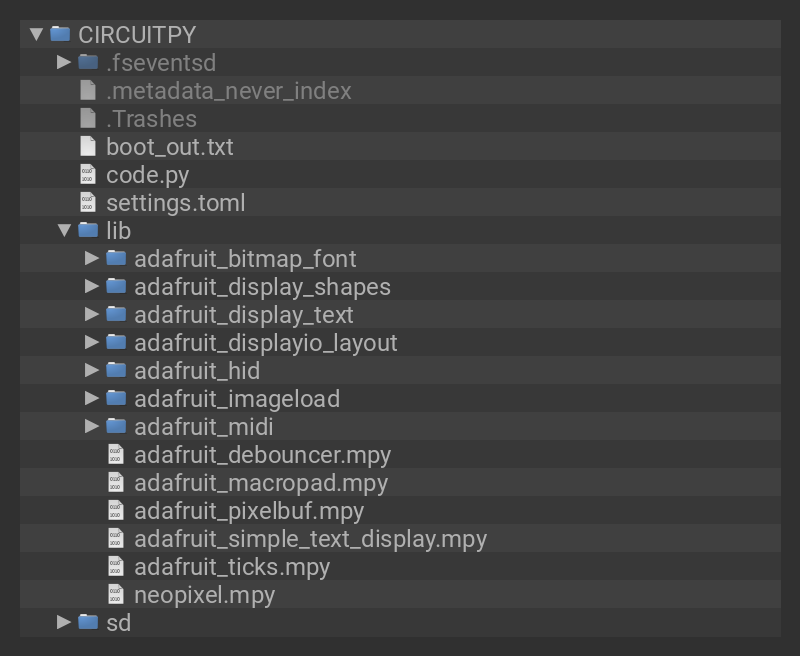Select the adafruit_display_text folder name

(x=243, y=314)
